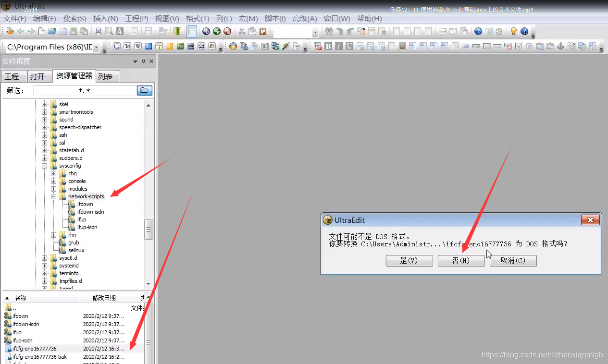Click the globe browser icon
608x364 pixels.
click(x=478, y=31)
